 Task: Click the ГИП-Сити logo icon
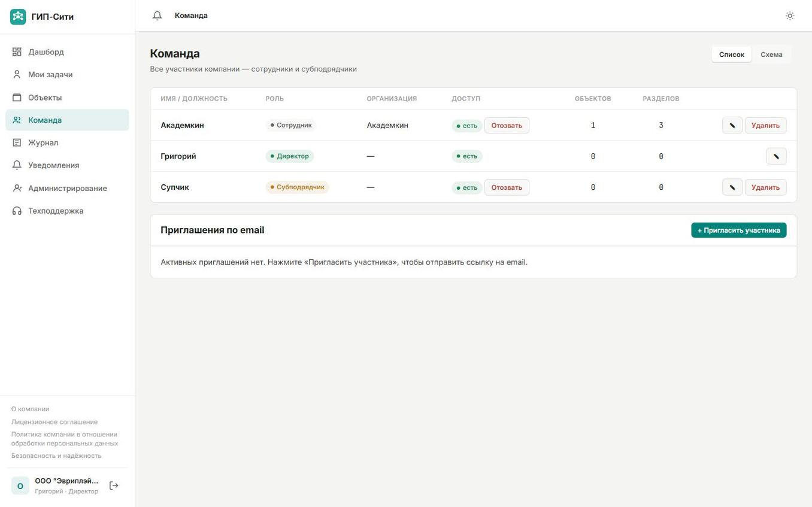click(x=18, y=17)
